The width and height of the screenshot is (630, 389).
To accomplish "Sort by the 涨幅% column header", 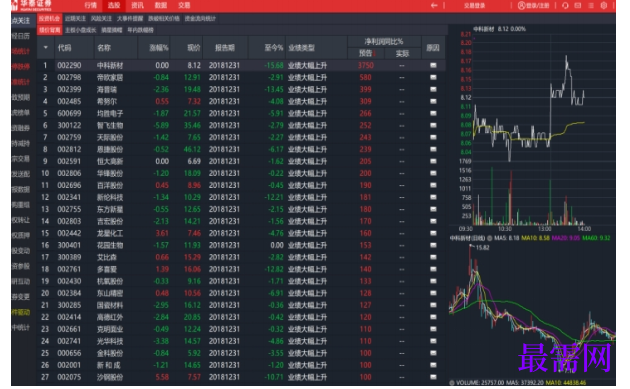I will [159, 48].
